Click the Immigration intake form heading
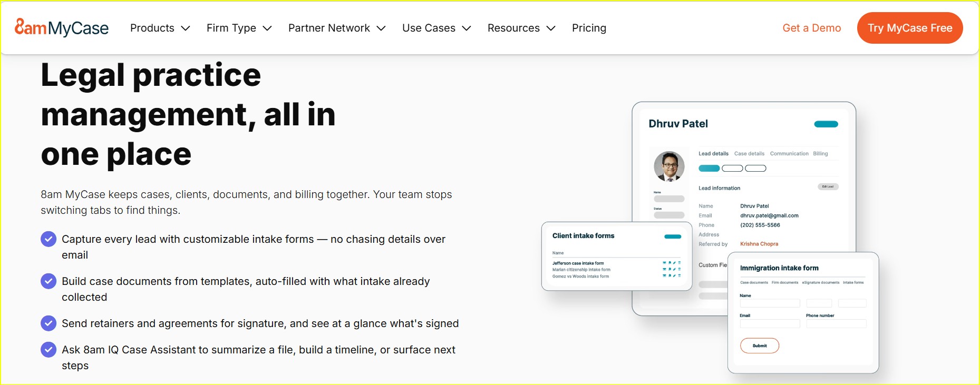This screenshot has height=385, width=980. (779, 268)
